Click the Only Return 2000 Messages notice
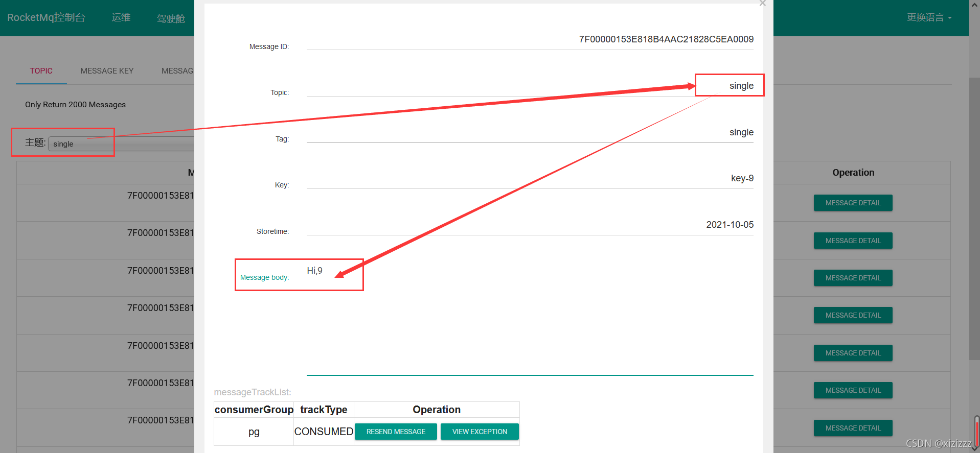This screenshot has height=453, width=980. (75, 105)
